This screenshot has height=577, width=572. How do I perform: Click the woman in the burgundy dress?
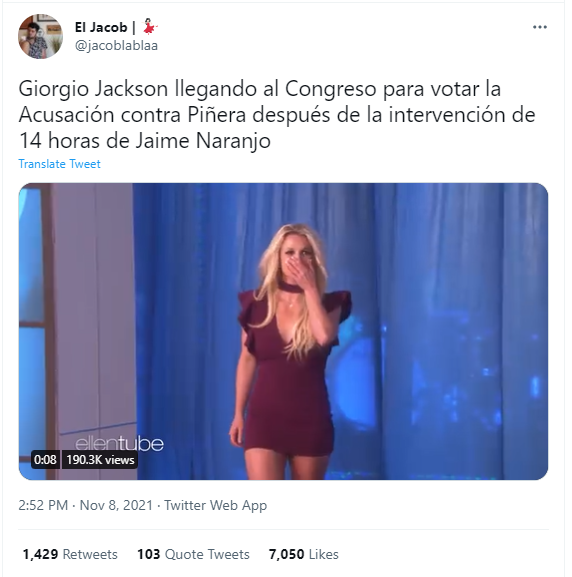click(291, 351)
